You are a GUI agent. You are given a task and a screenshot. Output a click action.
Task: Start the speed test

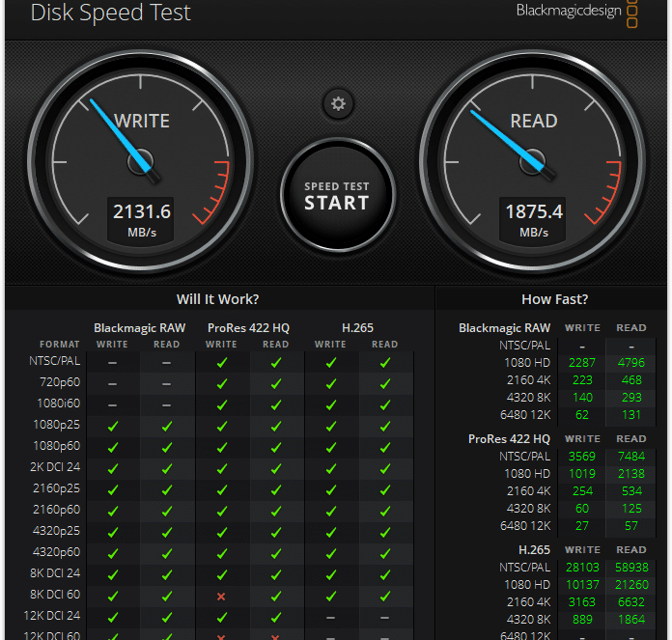click(x=338, y=195)
